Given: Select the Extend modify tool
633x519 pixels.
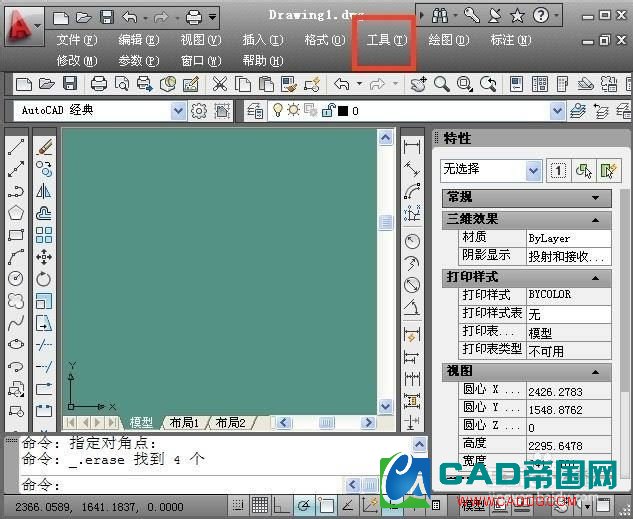Looking at the screenshot, I should coord(44,366).
